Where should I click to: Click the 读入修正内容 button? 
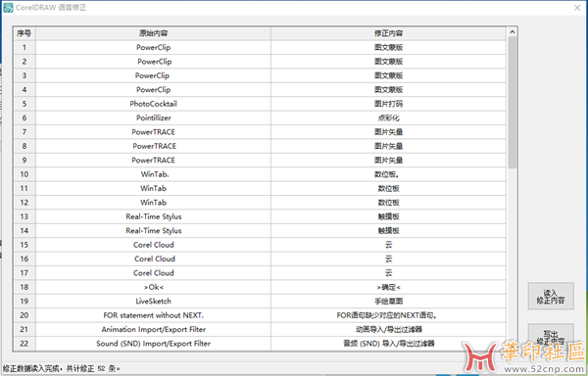click(551, 297)
